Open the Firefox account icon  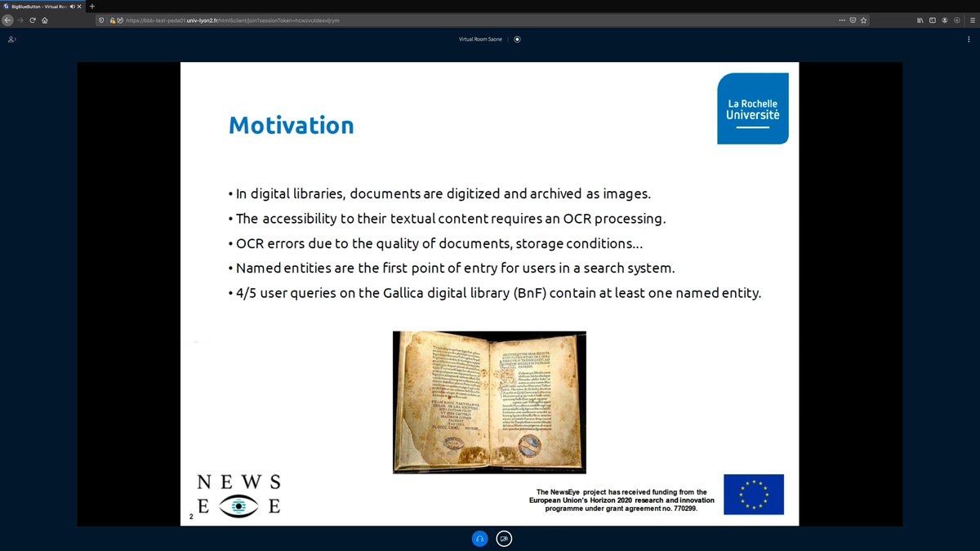(945, 20)
